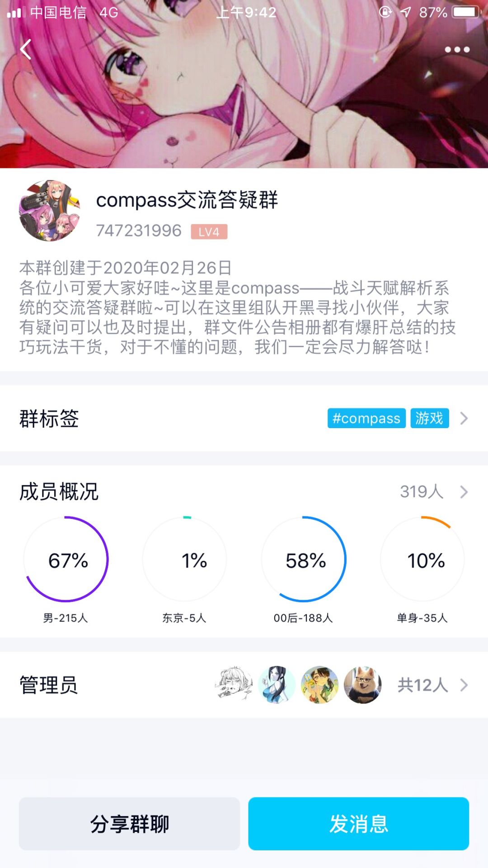Expand 成员概况 member overview chevron
Image resolution: width=488 pixels, height=868 pixels.
click(464, 492)
